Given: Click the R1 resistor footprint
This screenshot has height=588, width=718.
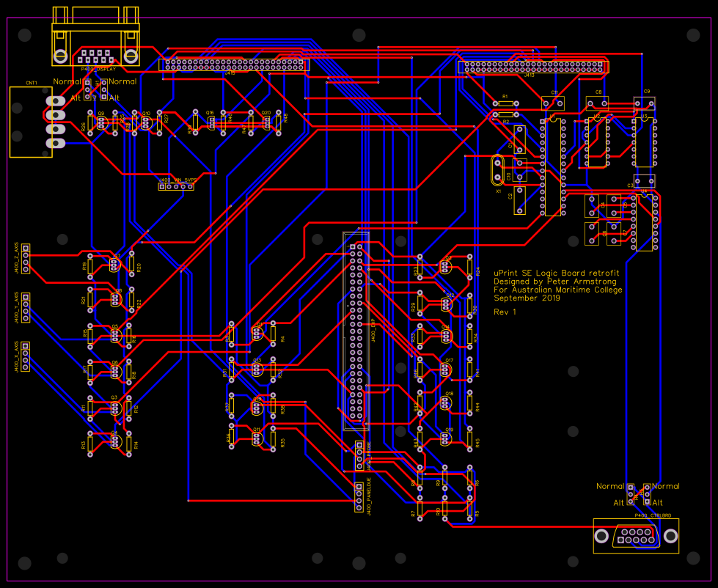Looking at the screenshot, I should tap(505, 104).
